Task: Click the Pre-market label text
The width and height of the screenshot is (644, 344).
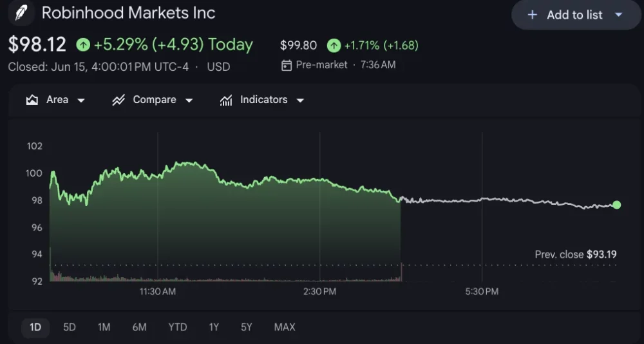Action: pos(321,65)
